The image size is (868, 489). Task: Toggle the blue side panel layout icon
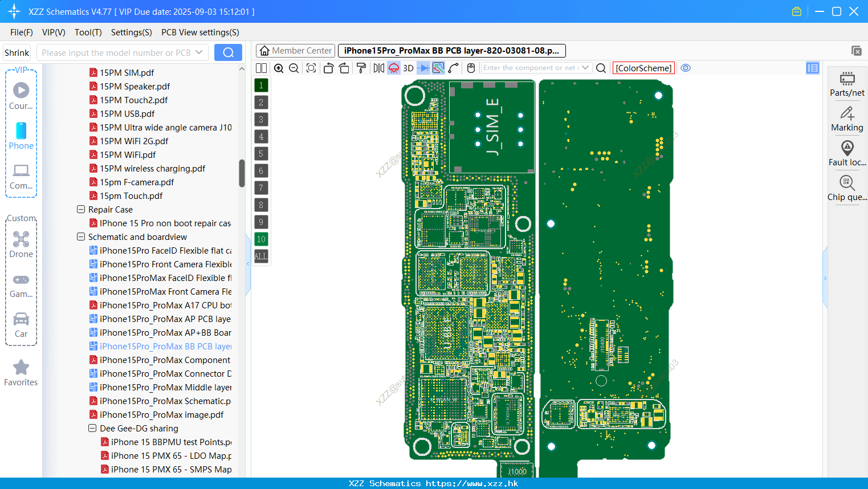tap(813, 68)
